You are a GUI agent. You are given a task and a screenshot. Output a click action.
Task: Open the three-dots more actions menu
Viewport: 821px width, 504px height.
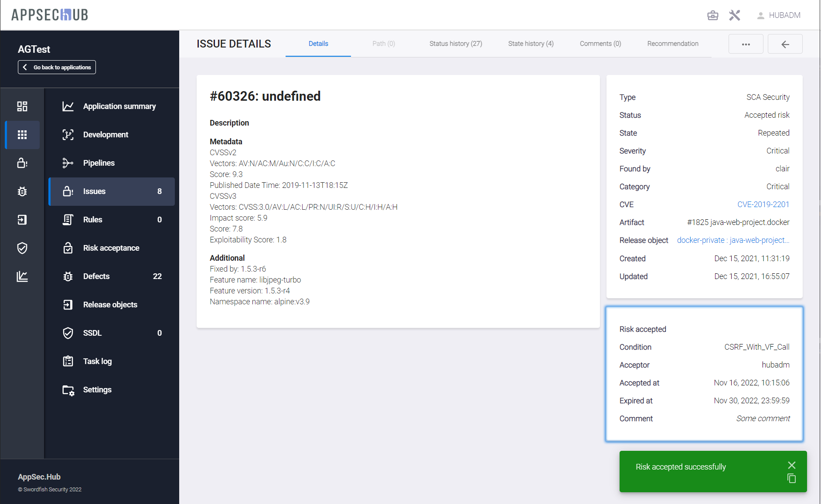click(746, 44)
